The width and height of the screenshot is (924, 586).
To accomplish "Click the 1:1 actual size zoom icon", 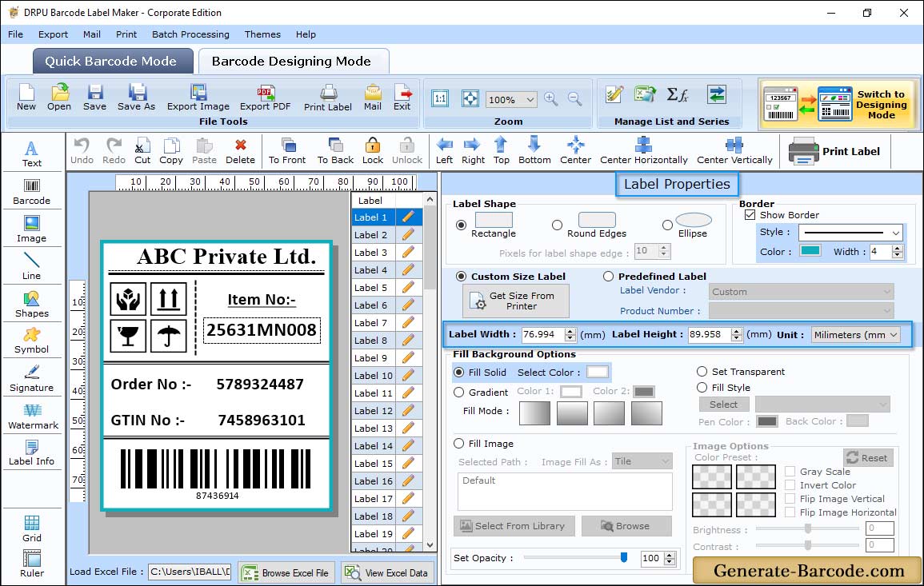I will coord(440,98).
